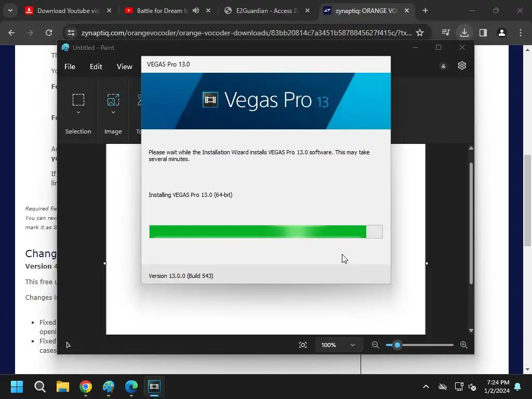Go back in Chrome
Image resolution: width=532 pixels, height=399 pixels.
(11, 33)
